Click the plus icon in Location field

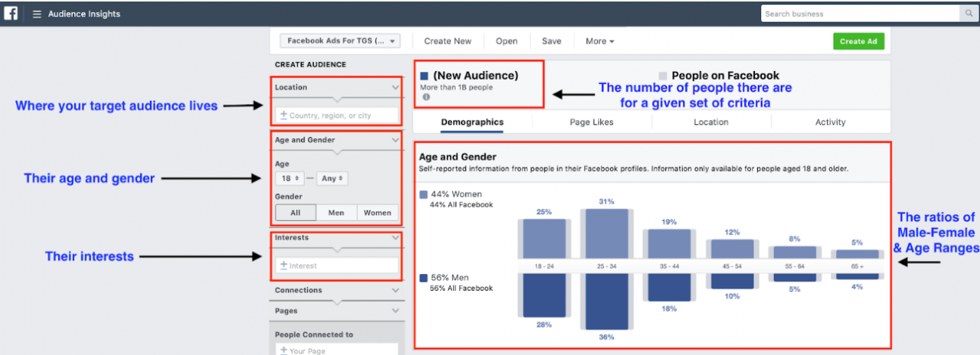[283, 116]
